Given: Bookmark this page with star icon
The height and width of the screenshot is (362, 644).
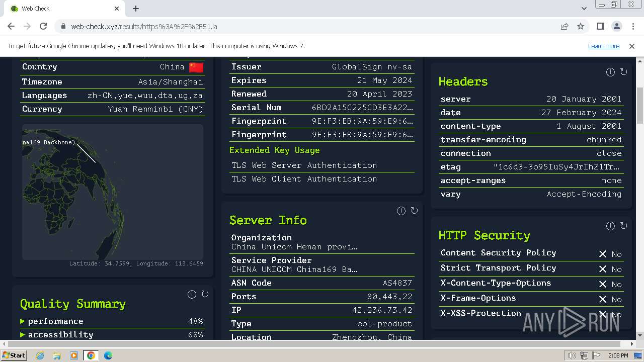Looking at the screenshot, I should [x=581, y=26].
